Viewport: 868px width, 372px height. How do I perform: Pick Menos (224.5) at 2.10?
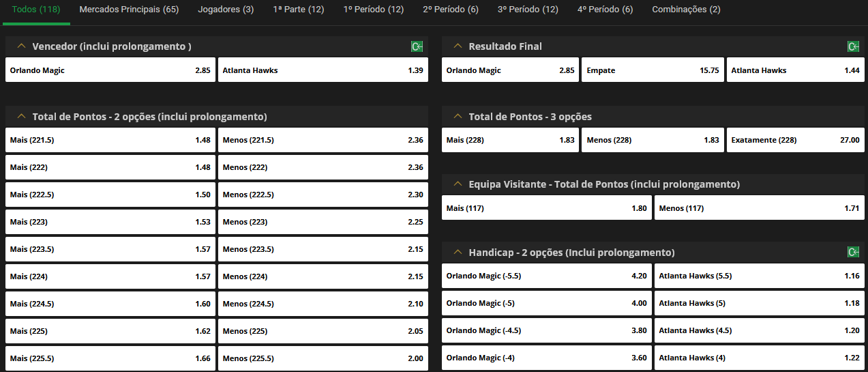coord(323,304)
